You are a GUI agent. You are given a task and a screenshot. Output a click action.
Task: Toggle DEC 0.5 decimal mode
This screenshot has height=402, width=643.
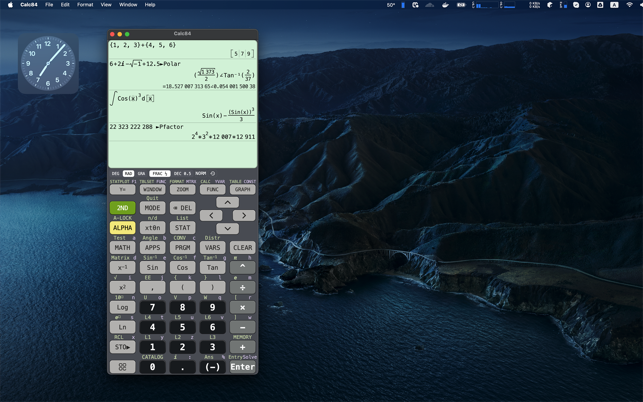coord(182,174)
